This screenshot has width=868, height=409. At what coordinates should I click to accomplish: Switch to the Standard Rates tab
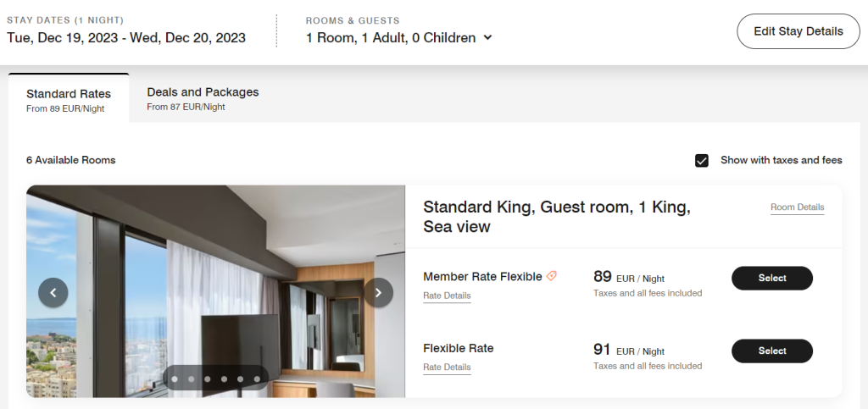click(x=69, y=100)
